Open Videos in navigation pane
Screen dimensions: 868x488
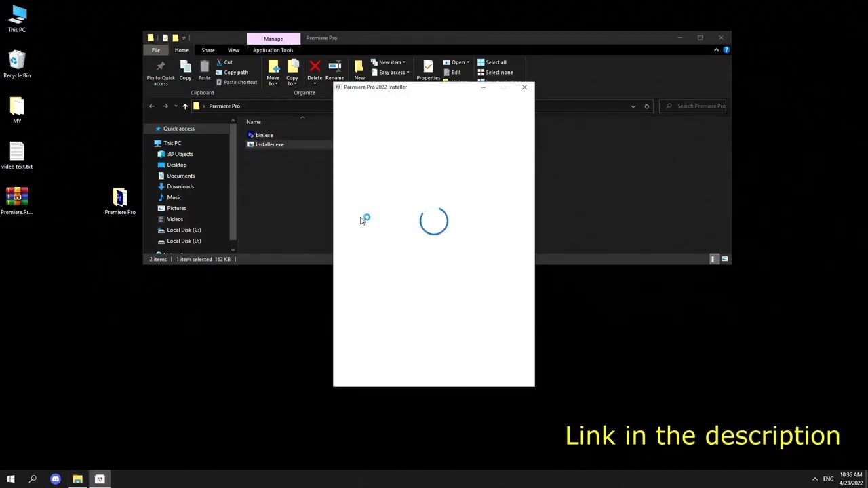click(x=174, y=219)
